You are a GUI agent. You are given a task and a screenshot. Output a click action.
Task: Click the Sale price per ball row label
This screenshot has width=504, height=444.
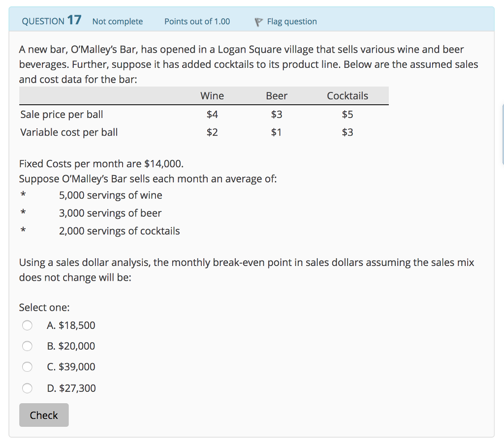coord(62,114)
